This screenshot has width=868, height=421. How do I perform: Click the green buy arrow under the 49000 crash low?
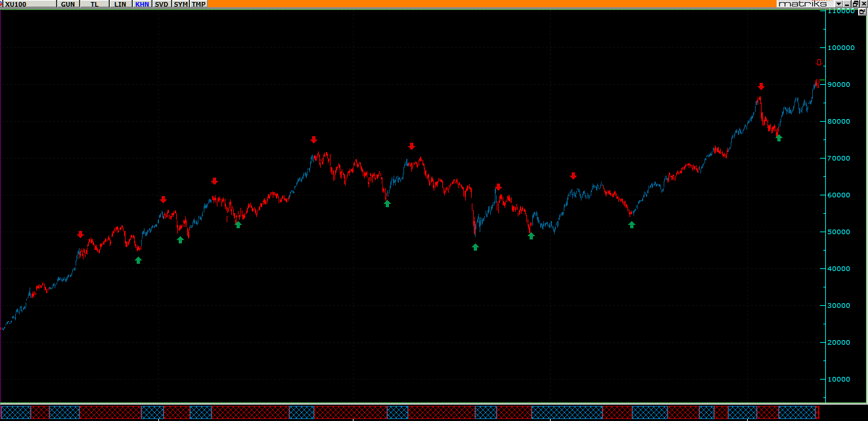pos(475,247)
